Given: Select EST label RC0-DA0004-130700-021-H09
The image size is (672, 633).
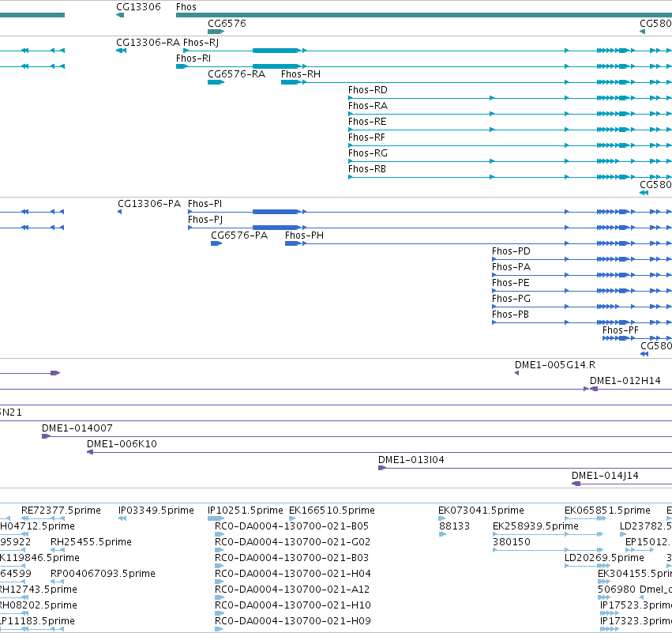Looking at the screenshot, I should 293,622.
